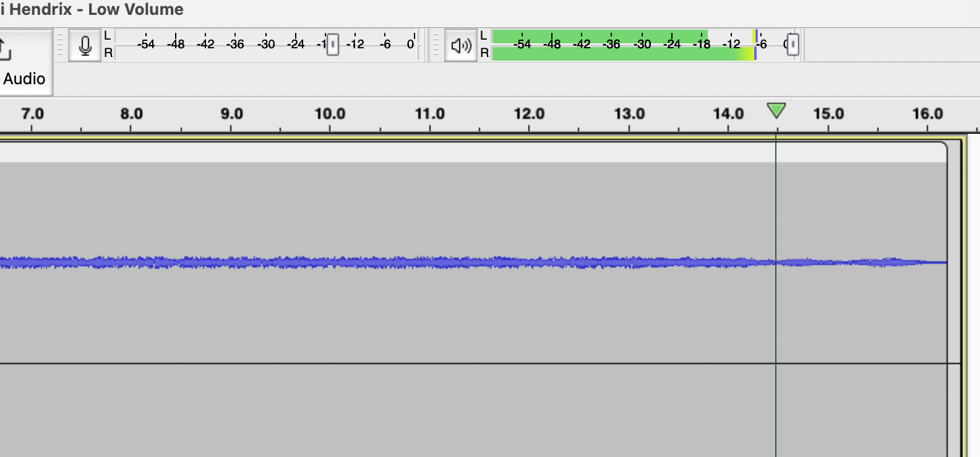
Task: Click the microphone record meter icon
Action: [x=85, y=45]
